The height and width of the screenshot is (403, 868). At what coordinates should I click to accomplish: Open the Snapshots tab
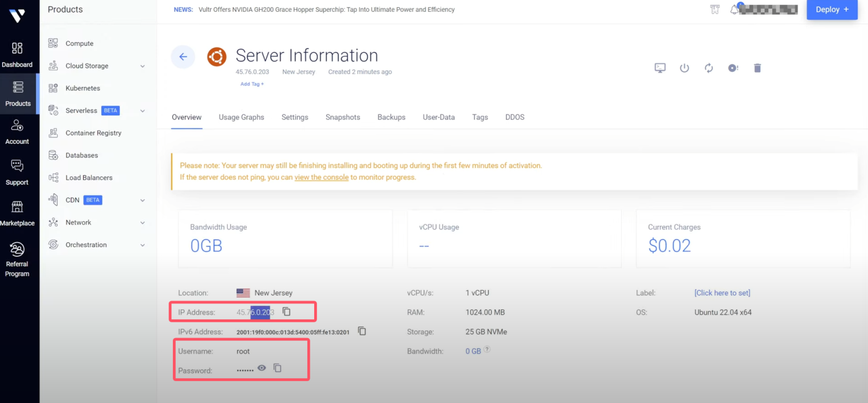(x=342, y=117)
